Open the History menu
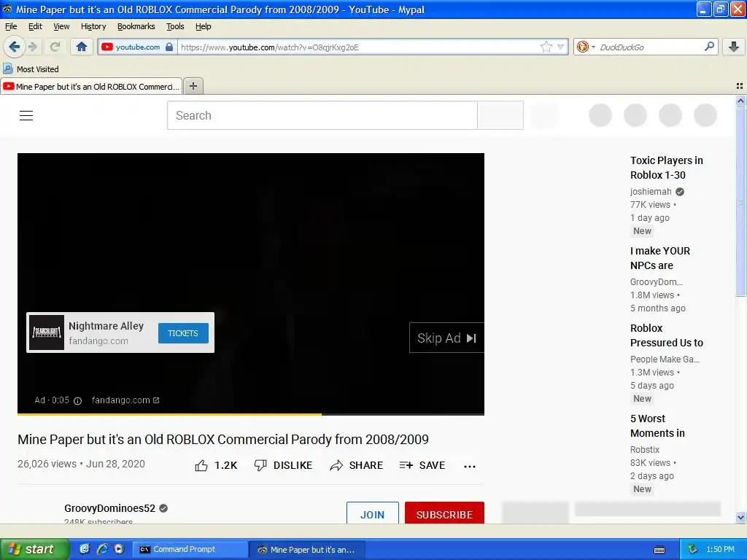The height and width of the screenshot is (560, 747). (x=93, y=26)
